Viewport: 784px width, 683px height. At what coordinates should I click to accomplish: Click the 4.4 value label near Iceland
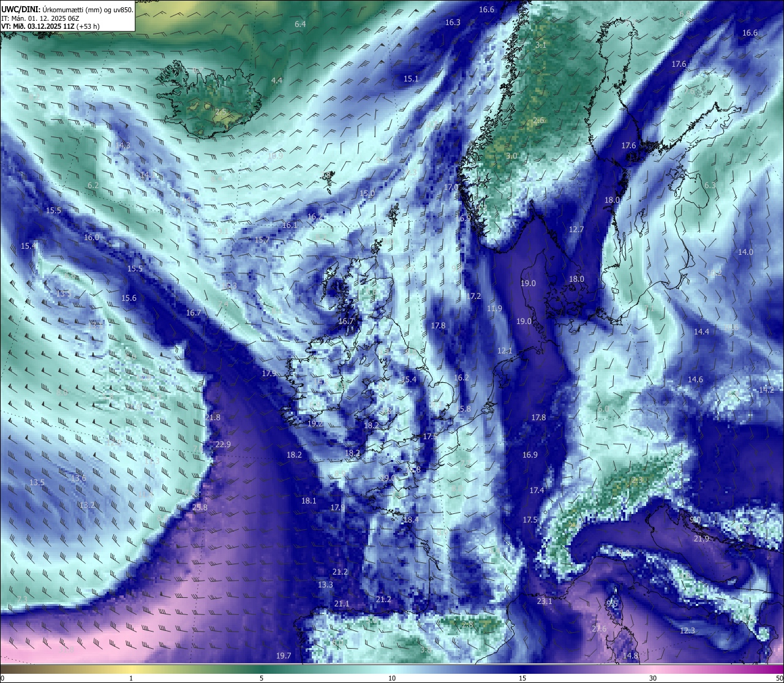tap(277, 80)
